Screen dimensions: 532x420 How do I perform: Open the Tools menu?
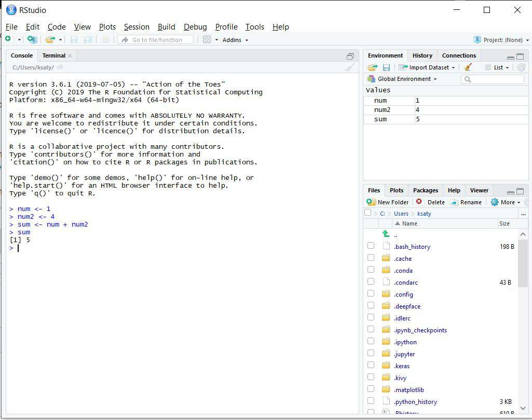(254, 27)
